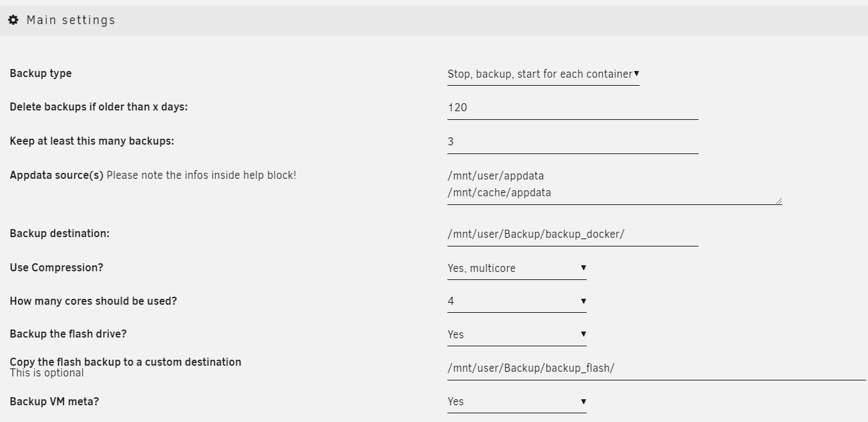This screenshot has height=422, width=868.
Task: Click the 'This is optional' note
Action: (x=47, y=373)
